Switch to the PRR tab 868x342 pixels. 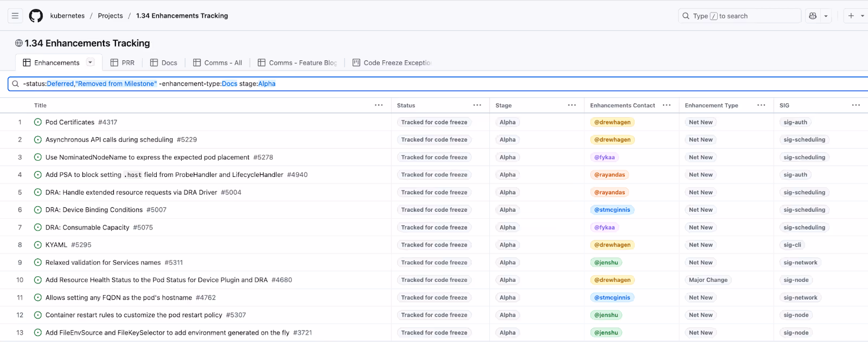pos(123,62)
